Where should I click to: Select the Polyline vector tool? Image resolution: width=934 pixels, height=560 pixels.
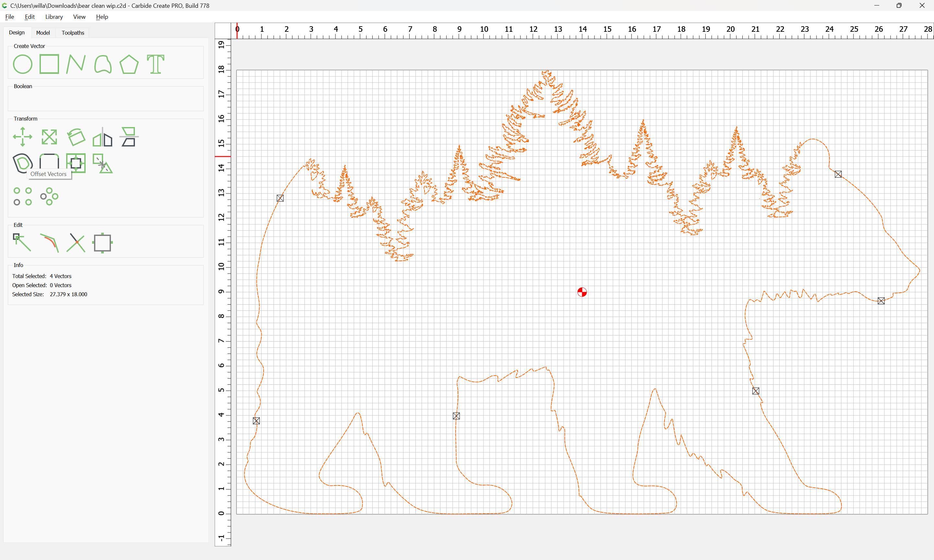point(76,64)
